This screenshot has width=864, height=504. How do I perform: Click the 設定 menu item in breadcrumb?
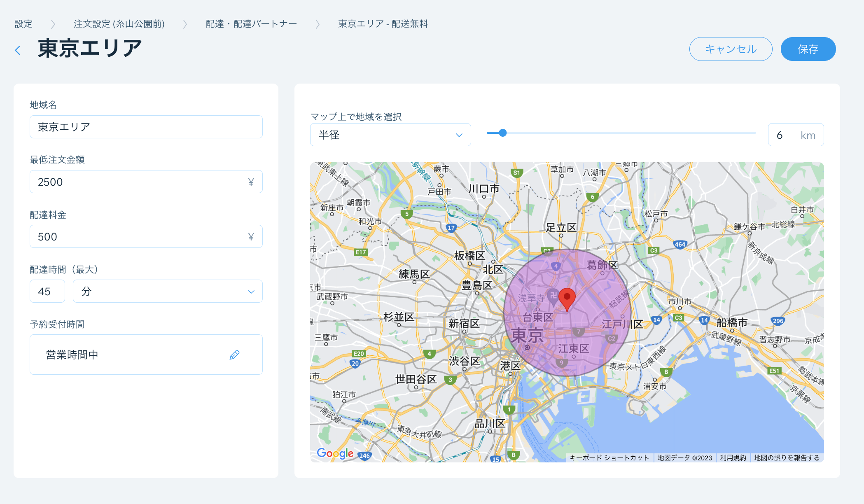click(x=24, y=24)
